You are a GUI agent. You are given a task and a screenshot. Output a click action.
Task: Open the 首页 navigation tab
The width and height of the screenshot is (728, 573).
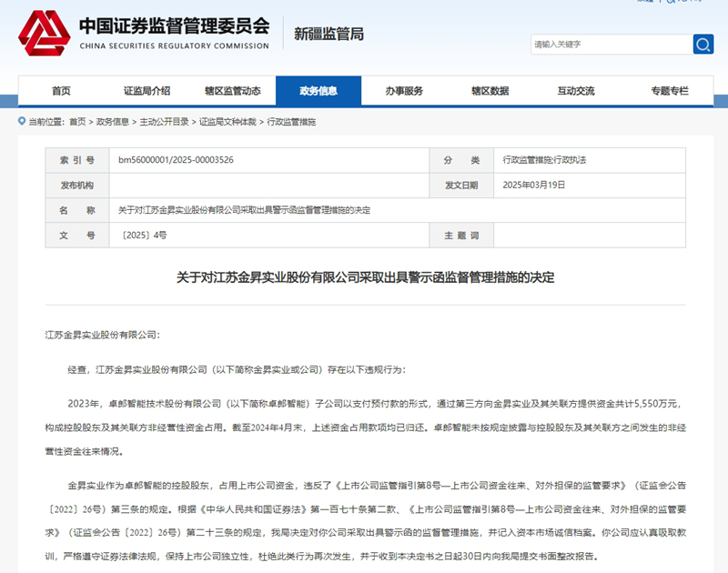point(61,91)
